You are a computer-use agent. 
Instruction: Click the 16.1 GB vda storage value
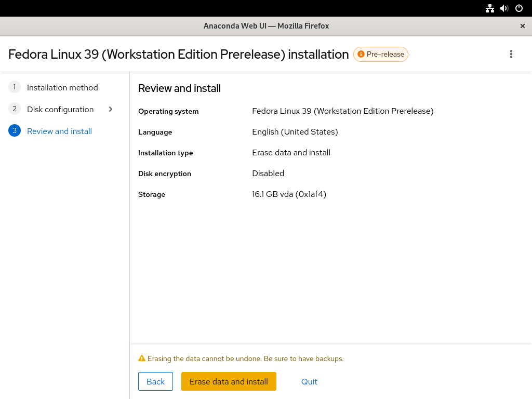point(289,194)
